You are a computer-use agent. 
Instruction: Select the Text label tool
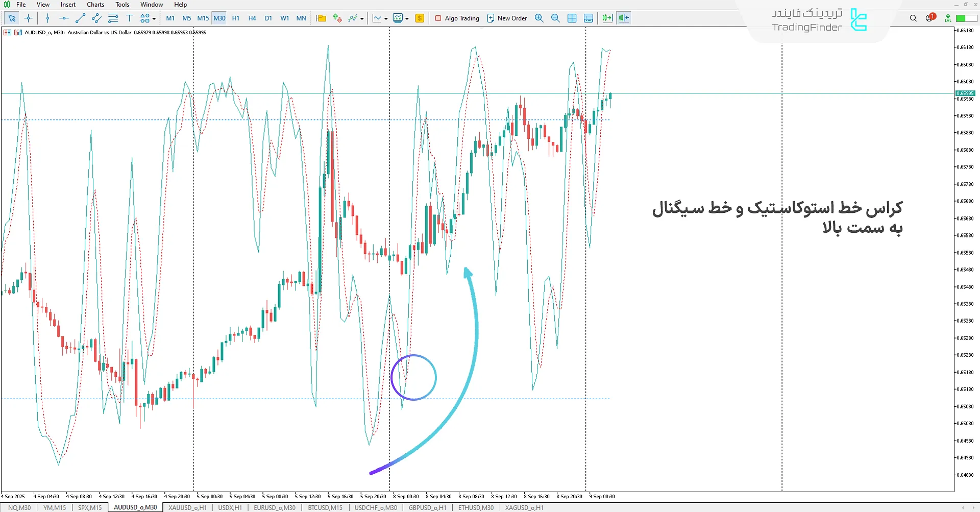[x=129, y=18]
